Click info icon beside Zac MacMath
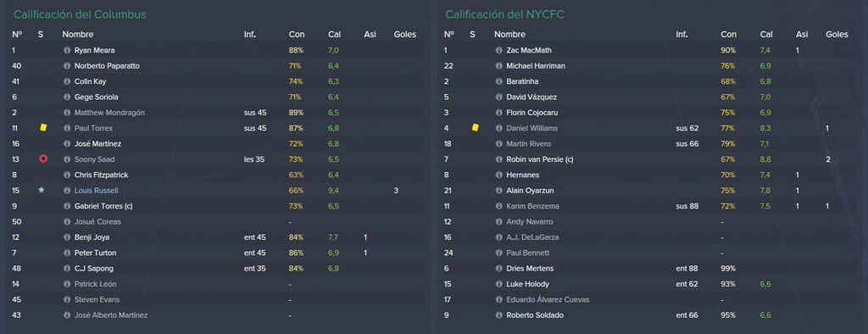This screenshot has width=868, height=334. click(499, 50)
